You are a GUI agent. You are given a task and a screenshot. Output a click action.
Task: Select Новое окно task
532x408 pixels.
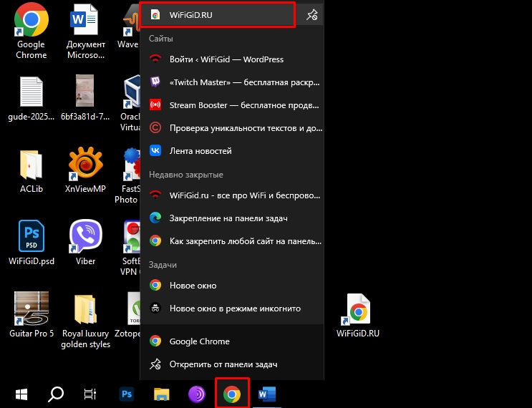coord(232,285)
